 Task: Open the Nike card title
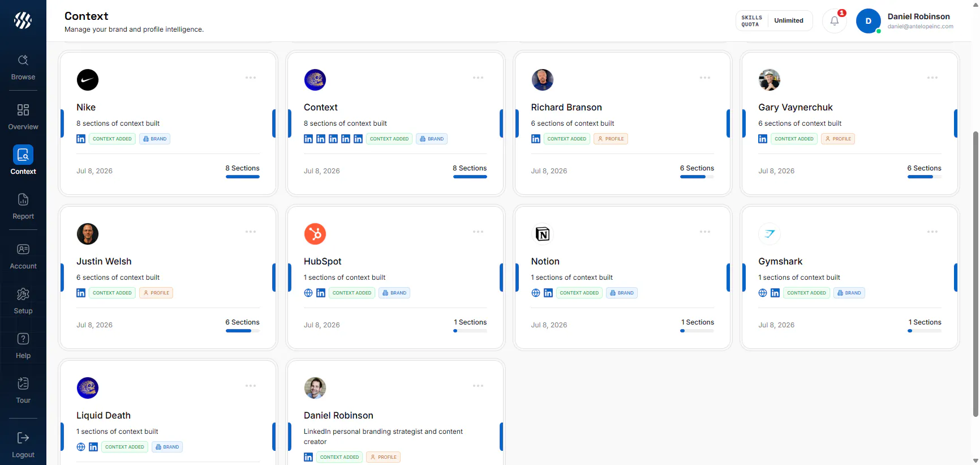pyautogui.click(x=86, y=107)
